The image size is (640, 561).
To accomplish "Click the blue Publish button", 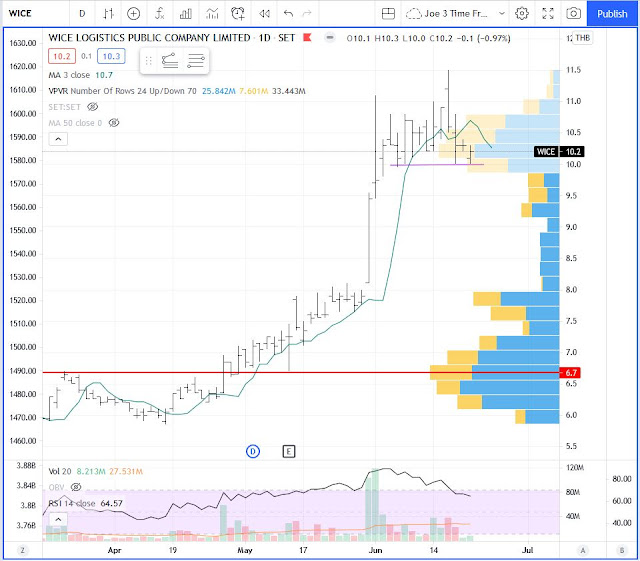I will pos(612,14).
